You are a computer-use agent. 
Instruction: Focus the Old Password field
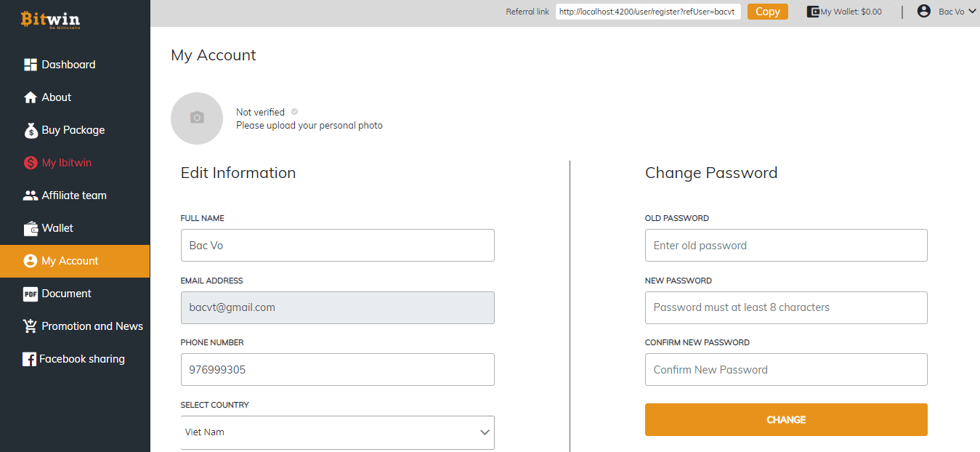(x=786, y=246)
